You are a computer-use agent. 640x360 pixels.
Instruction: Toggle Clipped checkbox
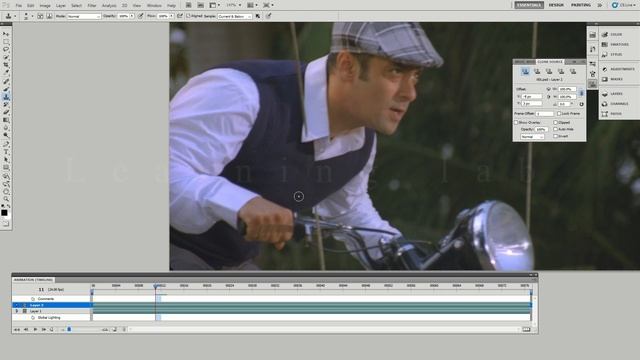point(556,122)
